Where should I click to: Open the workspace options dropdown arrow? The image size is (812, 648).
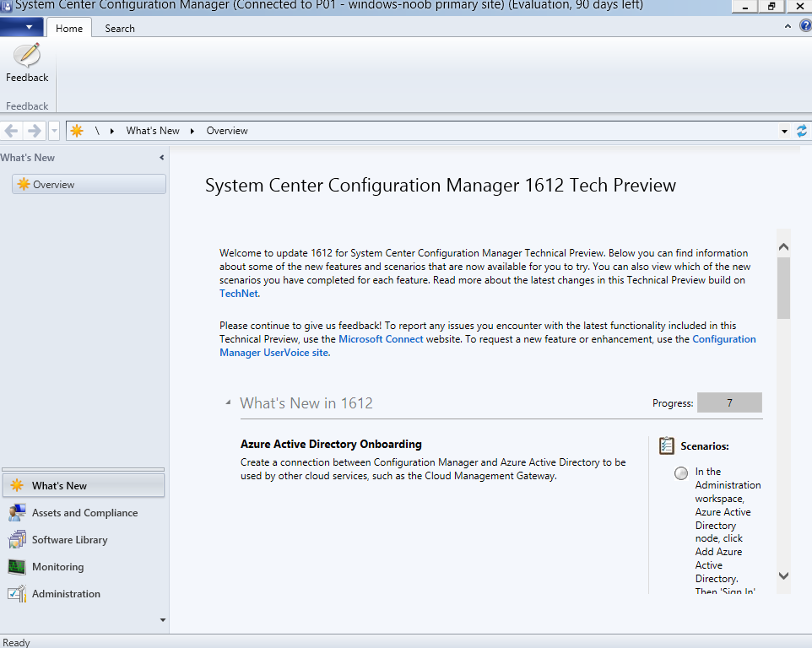click(x=163, y=619)
